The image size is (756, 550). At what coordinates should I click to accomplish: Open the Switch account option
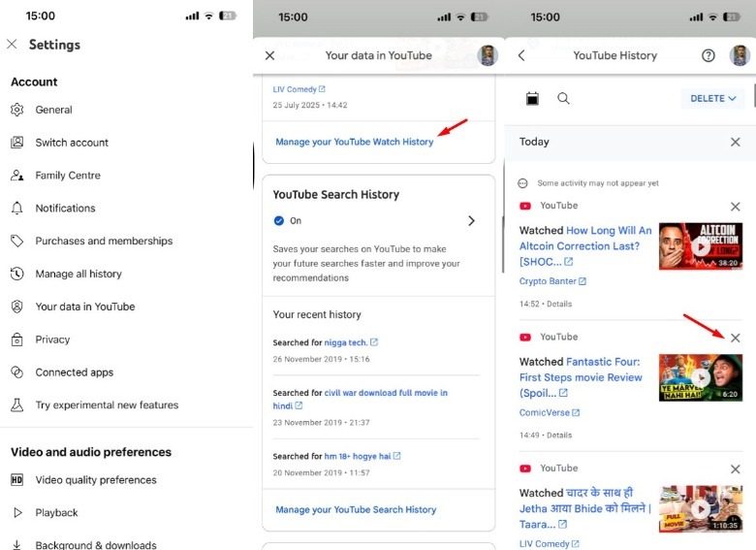pyautogui.click(x=126, y=143)
